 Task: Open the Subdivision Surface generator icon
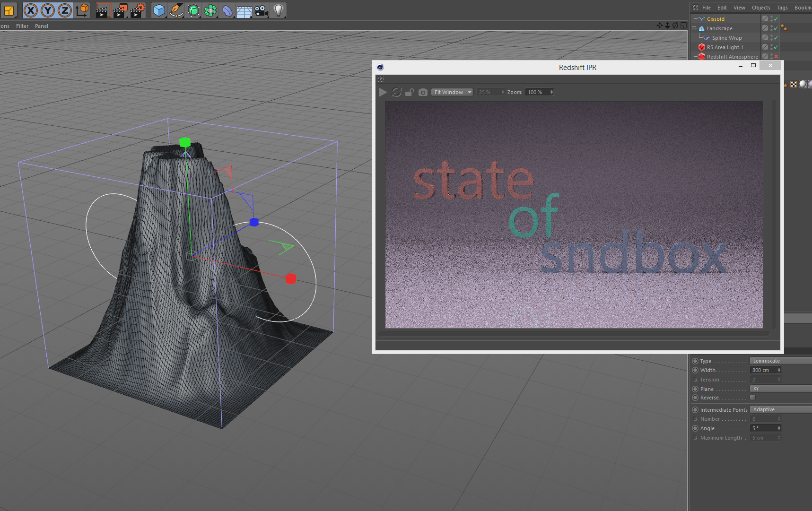tap(193, 10)
